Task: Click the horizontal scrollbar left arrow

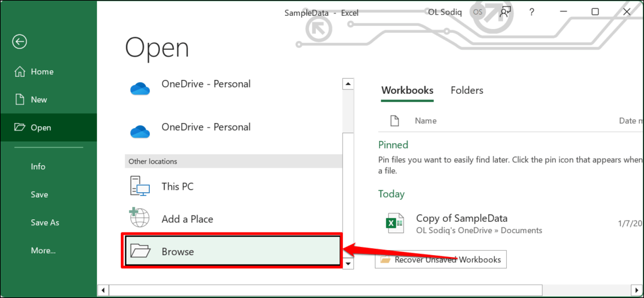Action: tap(104, 290)
